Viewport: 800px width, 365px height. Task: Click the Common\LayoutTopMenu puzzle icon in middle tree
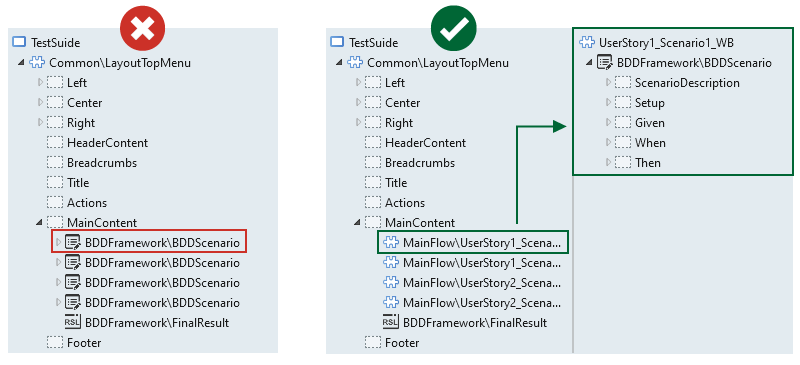[355, 63]
